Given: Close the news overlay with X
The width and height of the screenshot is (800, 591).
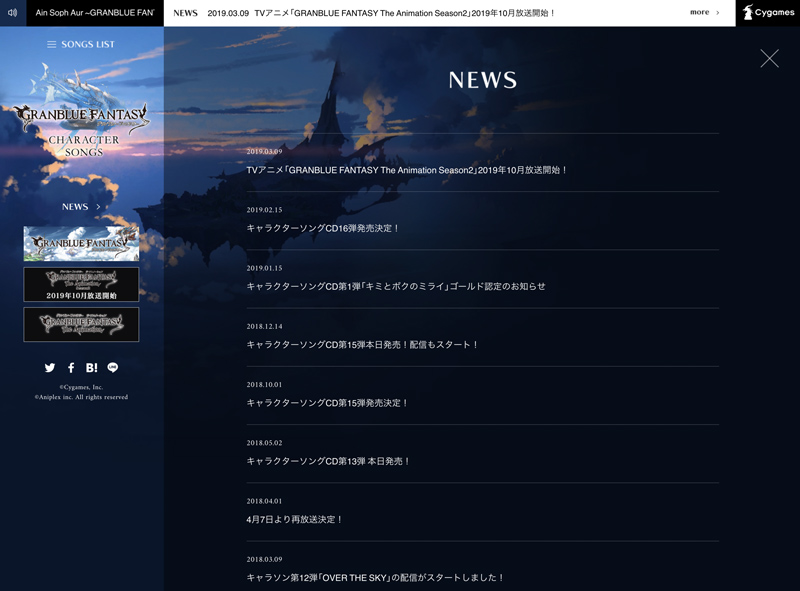Looking at the screenshot, I should tap(769, 59).
